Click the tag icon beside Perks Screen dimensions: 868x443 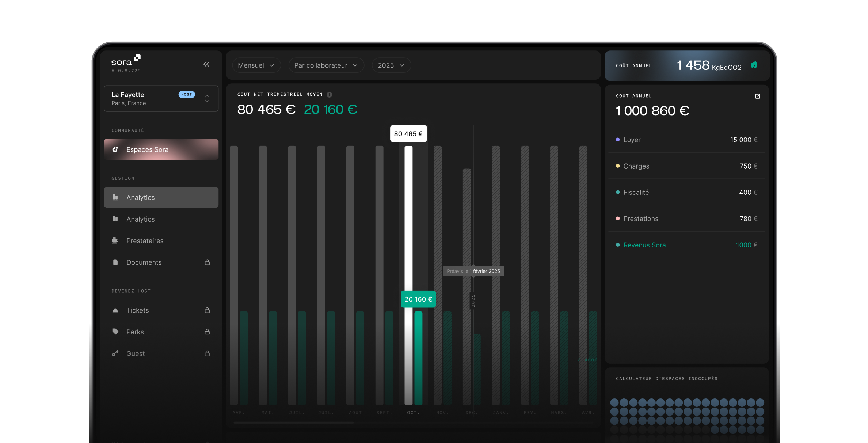click(x=115, y=332)
